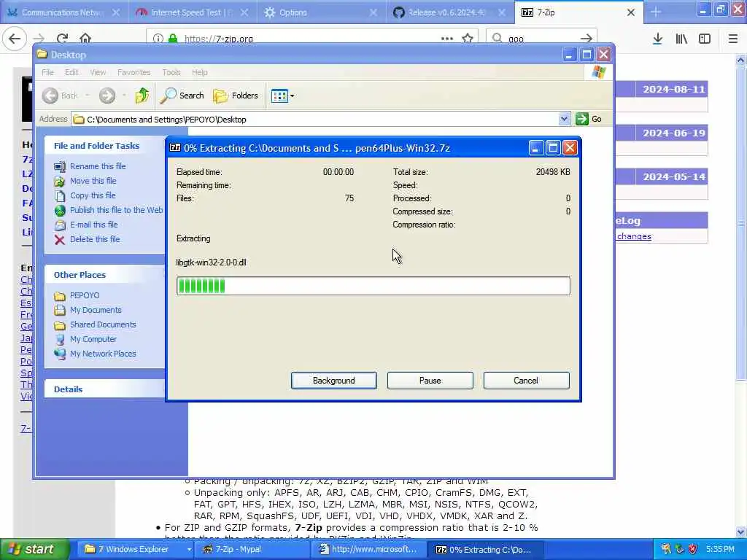Image resolution: width=747 pixels, height=560 pixels.
Task: Expand the Explorer address bar dropdown
Action: click(x=564, y=119)
